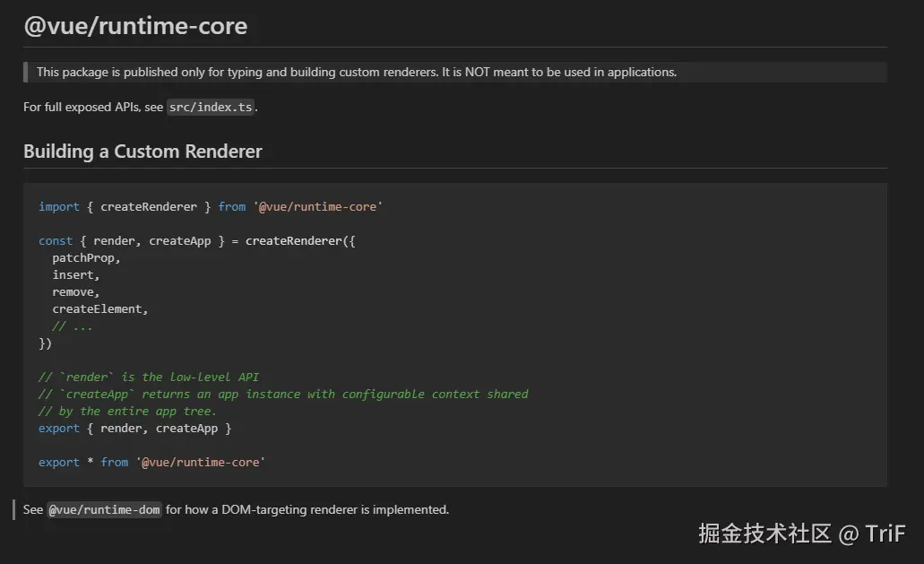Viewport: 924px width, 564px height.
Task: Click the "const { render, createApp }" code line
Action: (x=196, y=241)
